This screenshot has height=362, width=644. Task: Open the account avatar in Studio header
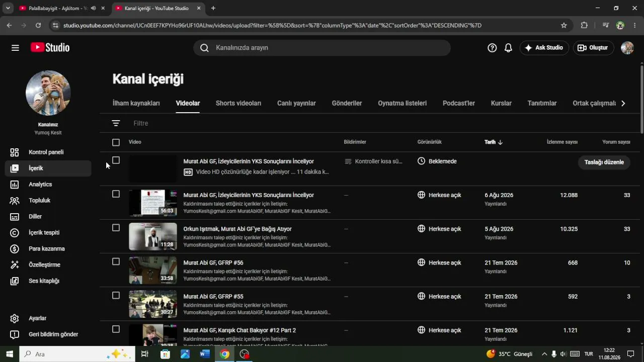627,48
